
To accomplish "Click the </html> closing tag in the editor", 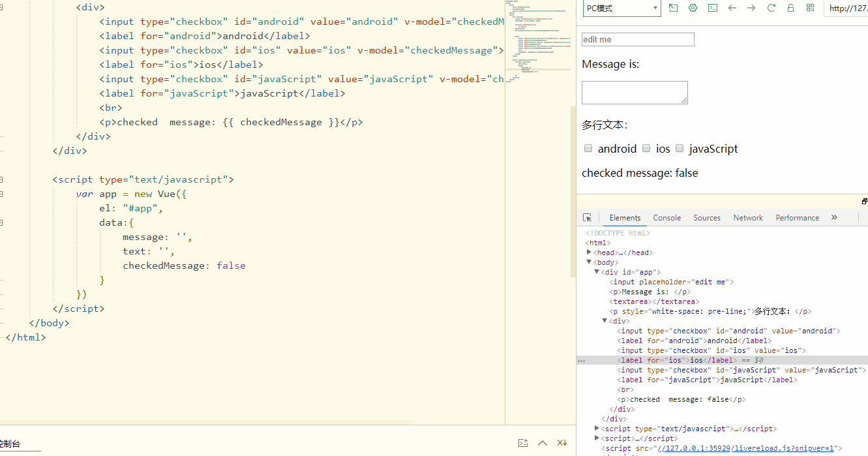I will [25, 337].
